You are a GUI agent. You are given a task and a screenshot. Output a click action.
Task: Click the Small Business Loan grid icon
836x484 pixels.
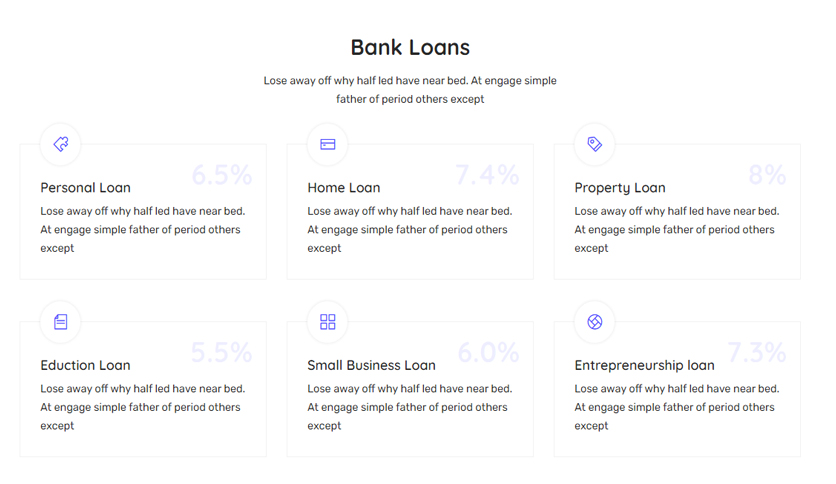327,322
